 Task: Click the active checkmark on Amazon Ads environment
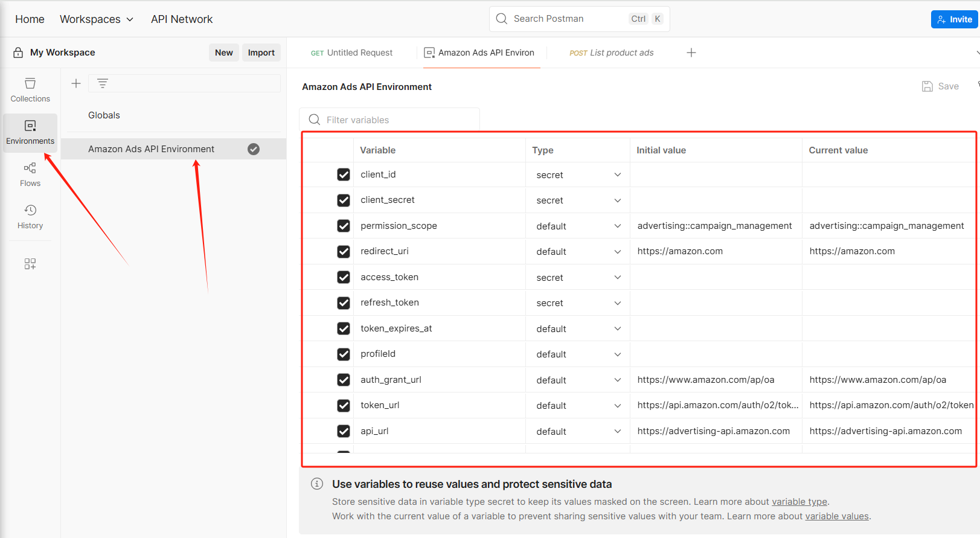254,149
